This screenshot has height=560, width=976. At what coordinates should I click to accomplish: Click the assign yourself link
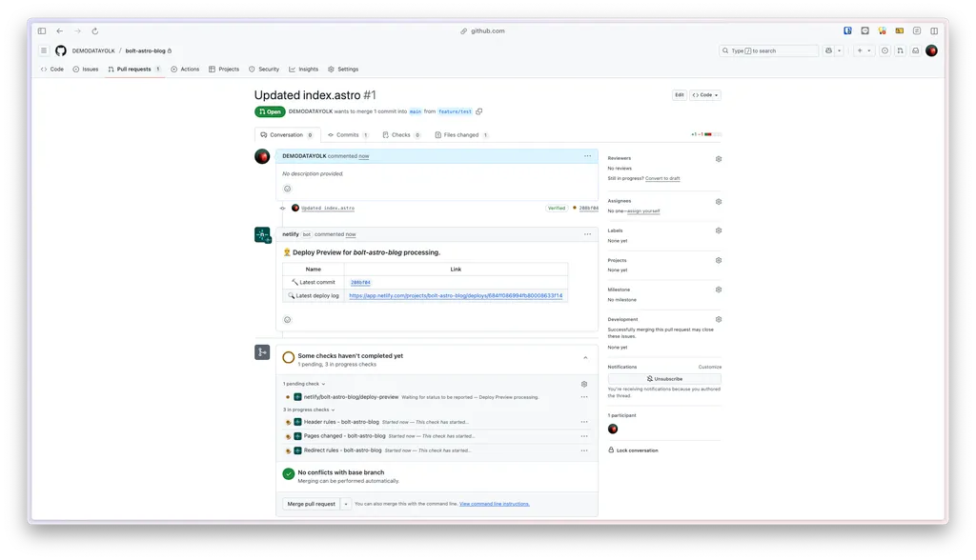tap(643, 210)
